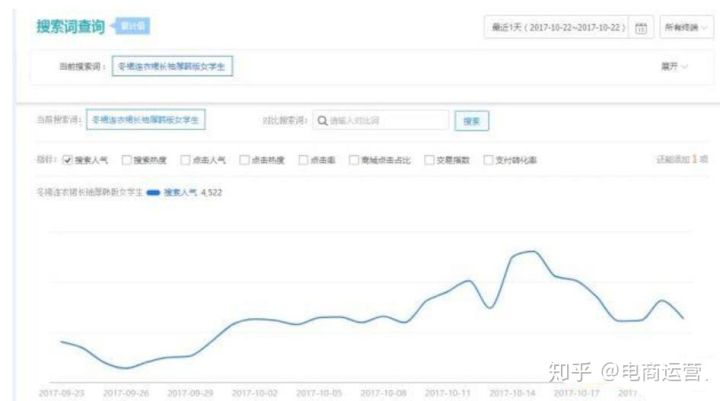Click the magnifier icon in comparison search box
This screenshot has height=401, width=720.
(323, 120)
